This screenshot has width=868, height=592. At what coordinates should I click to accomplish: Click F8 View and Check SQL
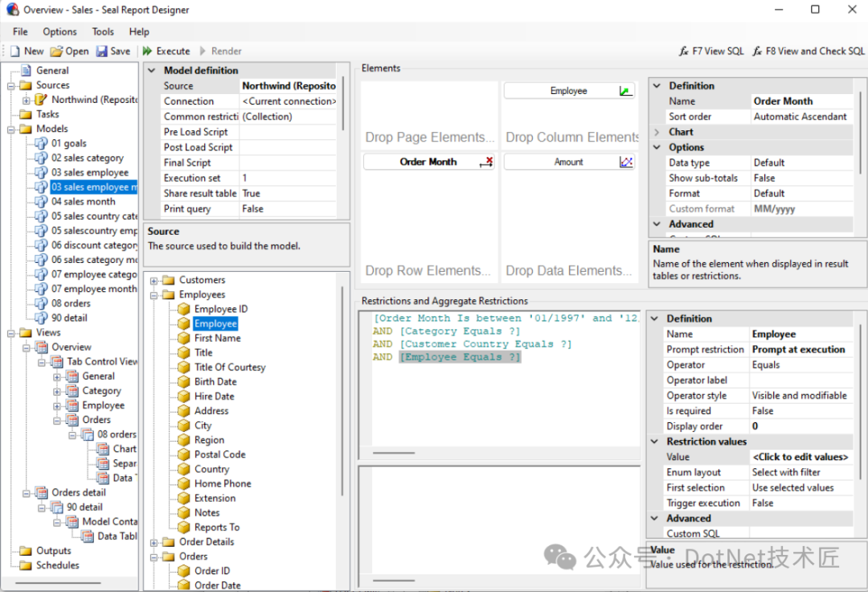point(758,51)
